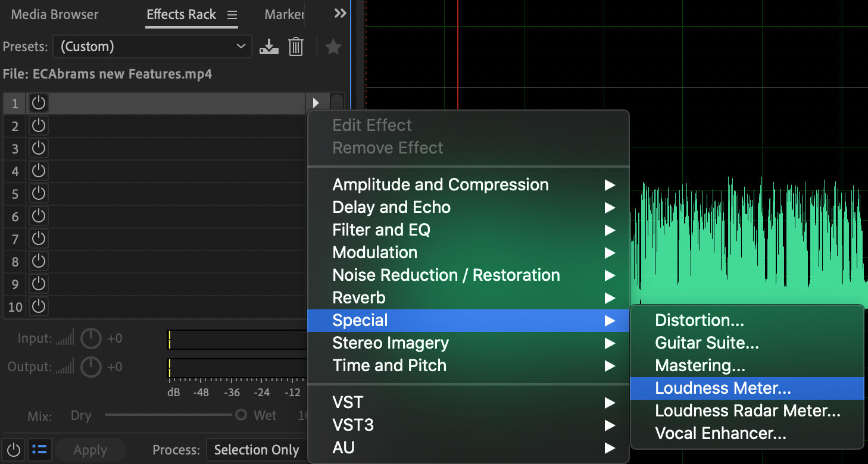Click the Dry/Wet mix slider handle
This screenshot has width=868, height=464.
(x=241, y=415)
